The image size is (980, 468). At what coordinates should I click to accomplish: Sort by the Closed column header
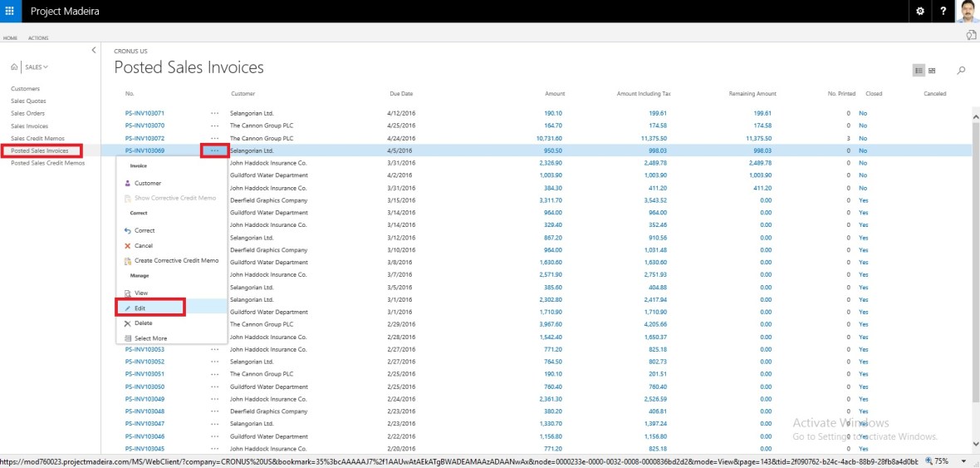coord(874,94)
